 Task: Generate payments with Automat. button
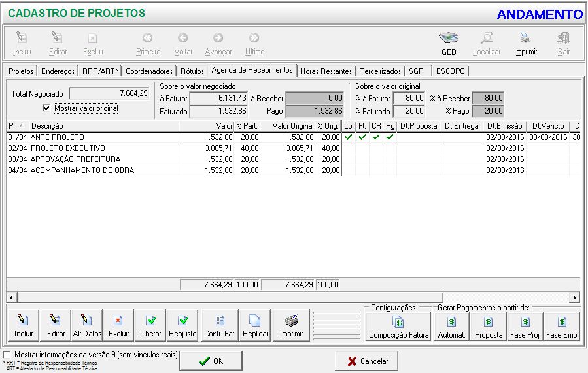tap(451, 327)
